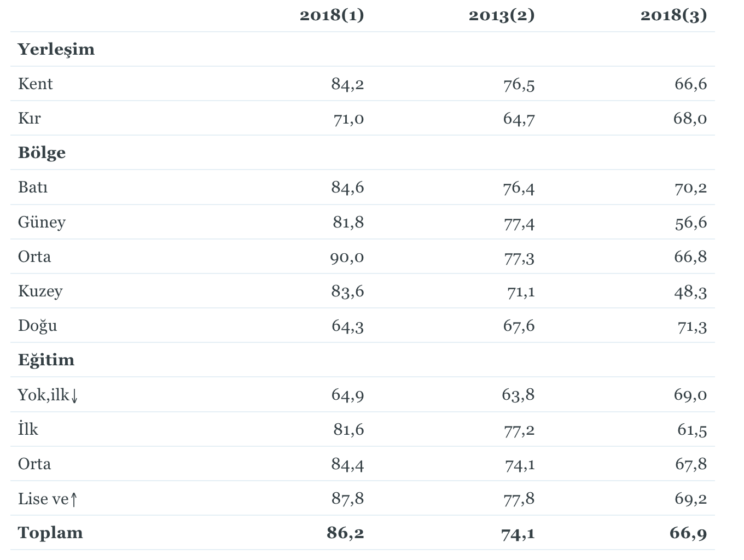Click the Kent row label
The width and height of the screenshot is (744, 560).
coord(35,84)
